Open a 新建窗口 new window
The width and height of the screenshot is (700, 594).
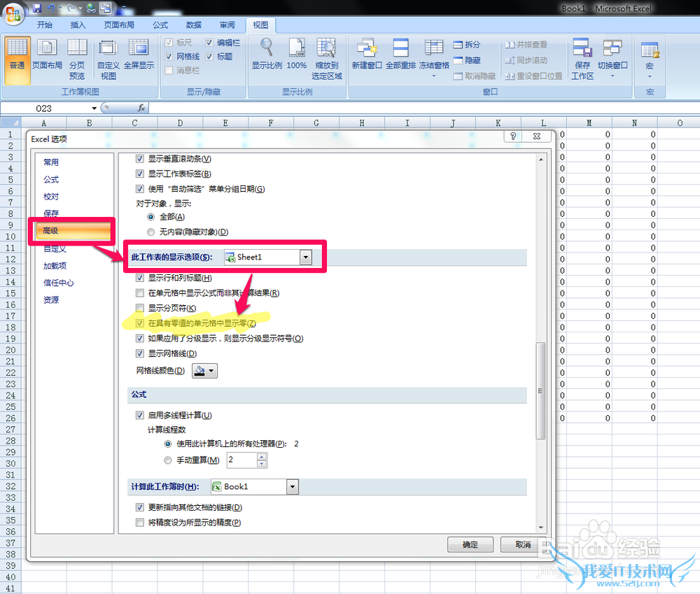click(x=367, y=55)
